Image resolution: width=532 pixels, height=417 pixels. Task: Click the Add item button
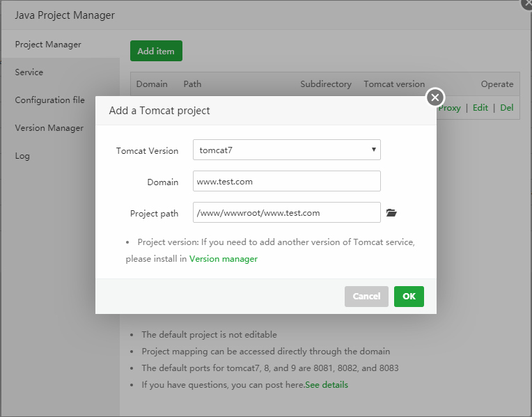click(156, 51)
